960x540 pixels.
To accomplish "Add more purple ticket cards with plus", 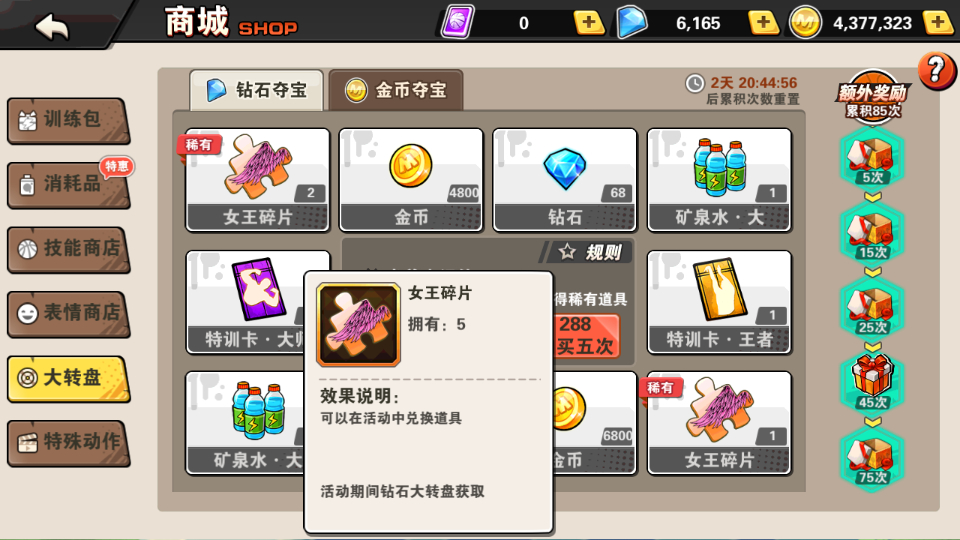I will click(588, 23).
